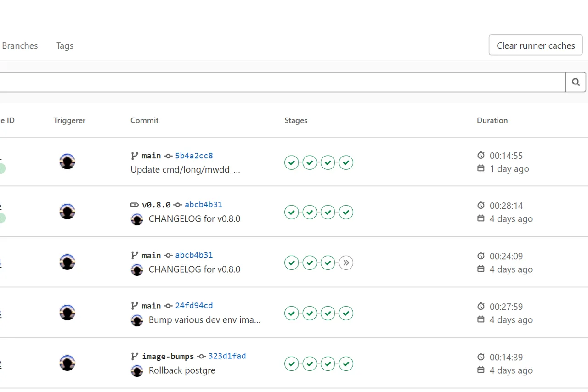The height and width of the screenshot is (392, 588).
Task: Click the calendar icon beside 1 day ago
Action: 481,168
